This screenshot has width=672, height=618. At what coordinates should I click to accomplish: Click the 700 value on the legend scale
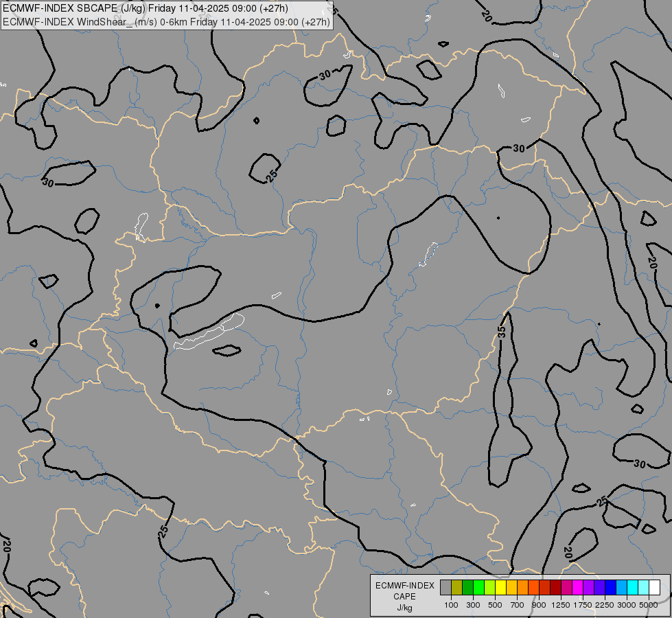tap(518, 605)
